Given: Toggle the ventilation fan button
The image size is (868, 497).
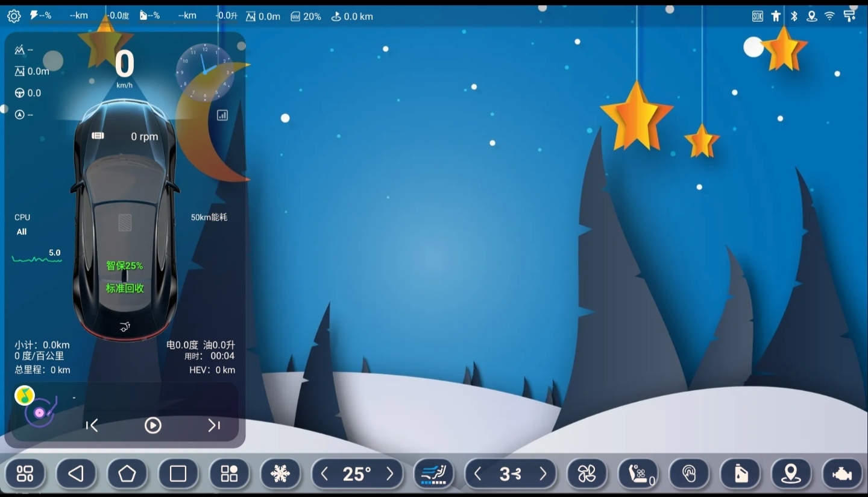Looking at the screenshot, I should point(587,474).
